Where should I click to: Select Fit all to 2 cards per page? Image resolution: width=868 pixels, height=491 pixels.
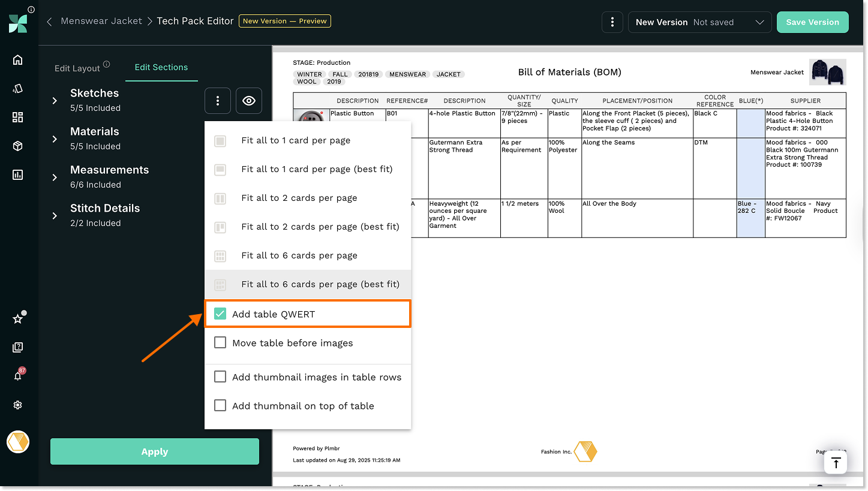tap(299, 198)
